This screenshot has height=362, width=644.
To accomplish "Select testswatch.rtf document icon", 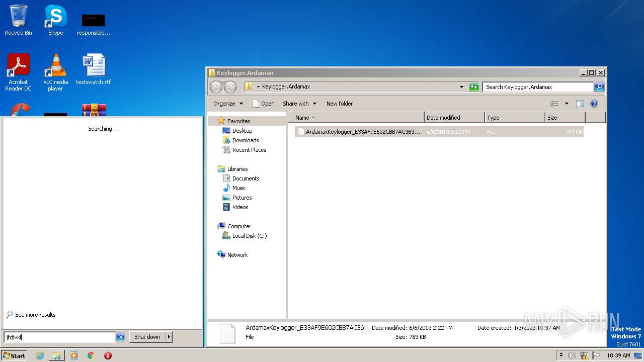I will pyautogui.click(x=94, y=69).
